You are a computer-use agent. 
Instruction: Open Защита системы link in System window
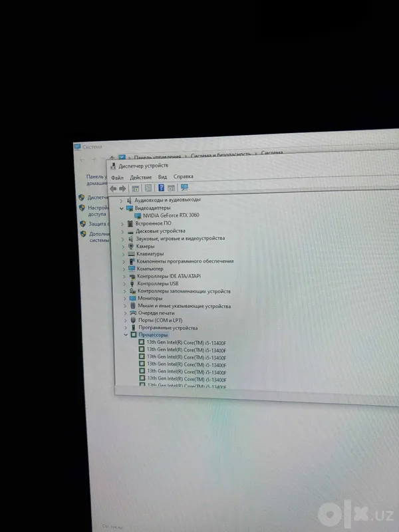click(x=98, y=224)
